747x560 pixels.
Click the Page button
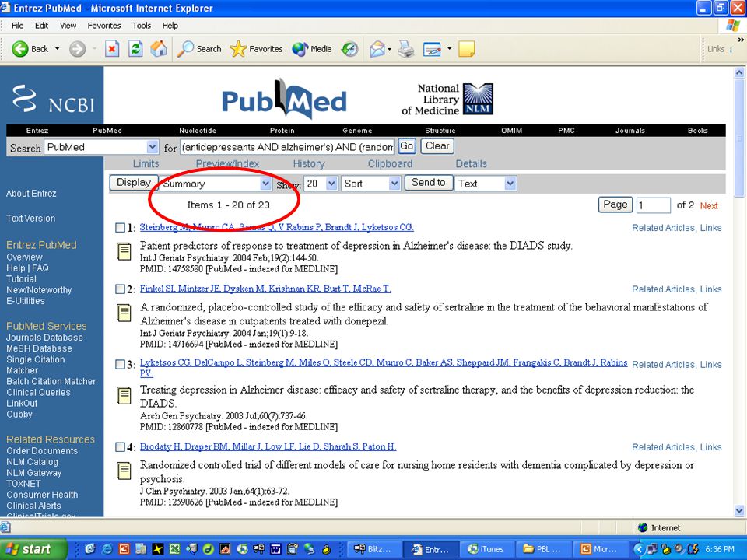(615, 205)
